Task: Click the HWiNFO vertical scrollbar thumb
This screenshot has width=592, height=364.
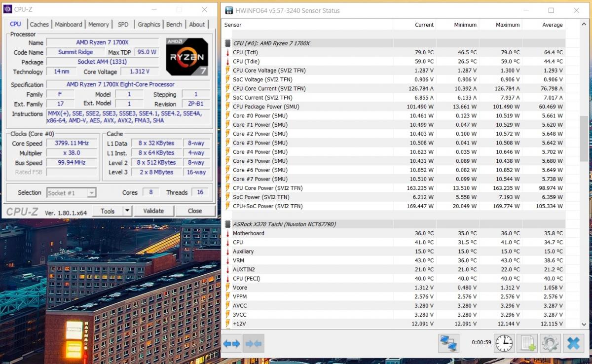Action: pyautogui.click(x=584, y=139)
